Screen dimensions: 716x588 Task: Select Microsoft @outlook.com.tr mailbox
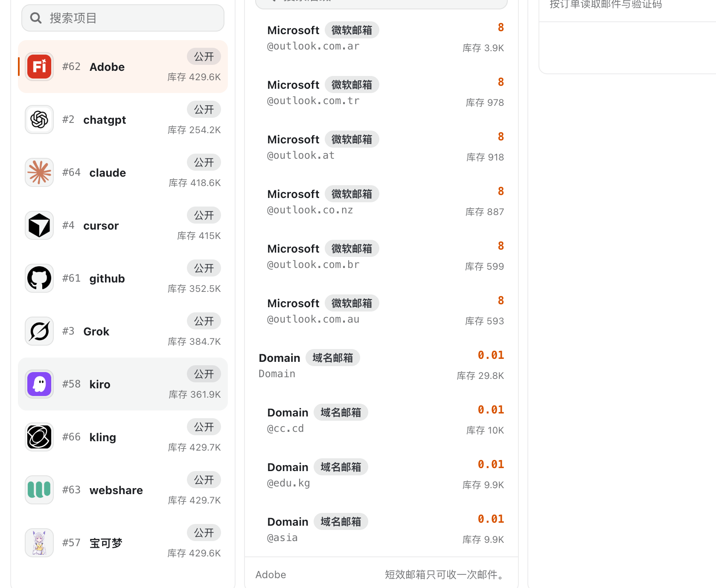pyautogui.click(x=381, y=92)
